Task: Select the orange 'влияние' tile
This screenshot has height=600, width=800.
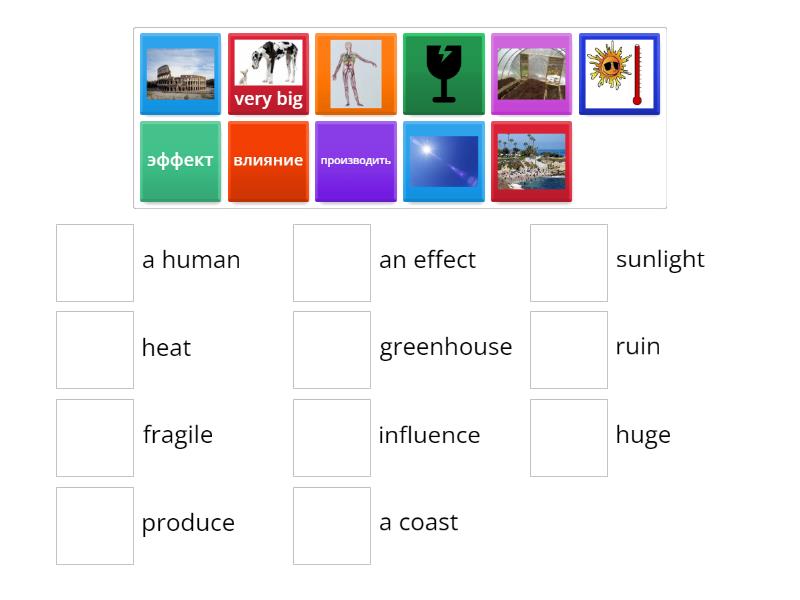Action: pos(268,162)
